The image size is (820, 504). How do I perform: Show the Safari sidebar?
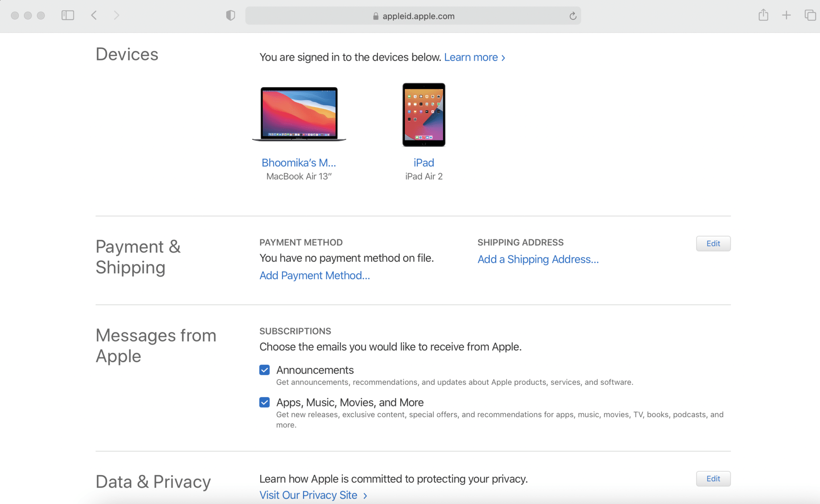point(68,15)
